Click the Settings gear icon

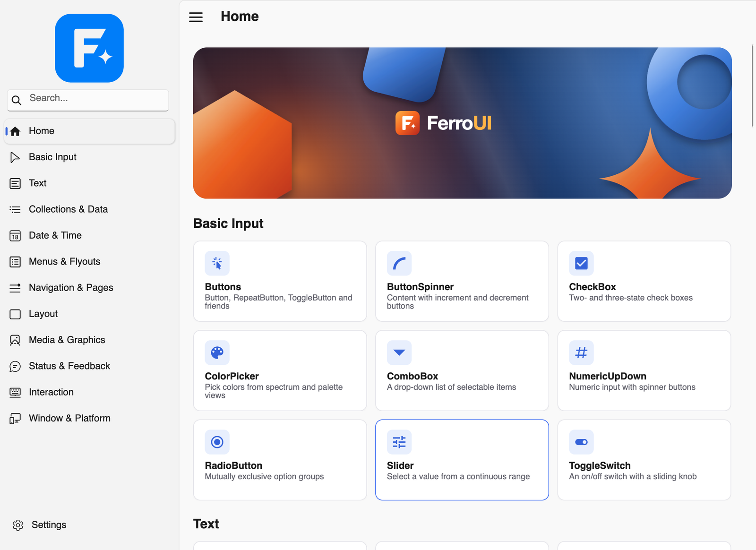point(18,525)
